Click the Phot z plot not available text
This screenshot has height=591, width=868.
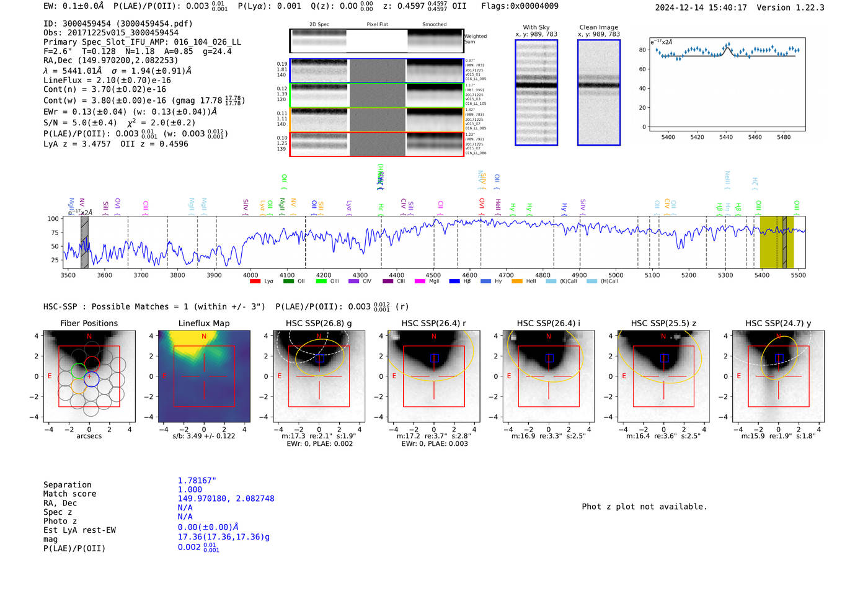coord(644,507)
